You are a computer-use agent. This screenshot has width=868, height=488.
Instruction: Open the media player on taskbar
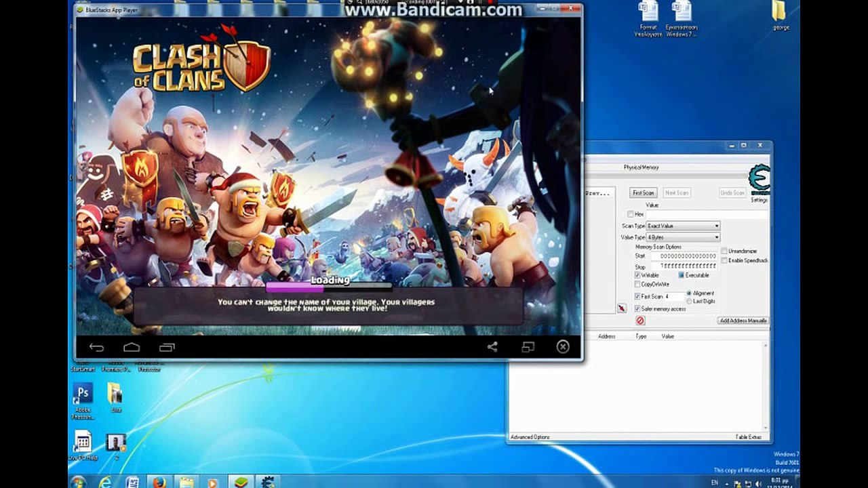click(212, 483)
